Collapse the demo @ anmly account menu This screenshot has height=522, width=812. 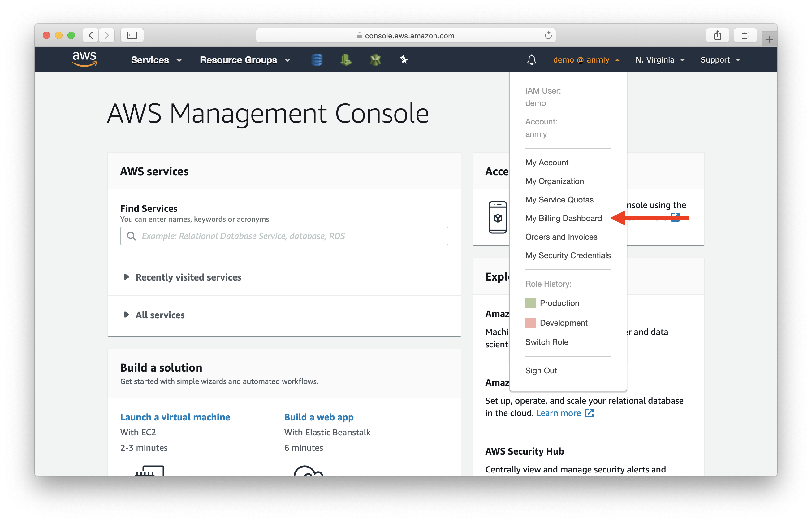click(x=586, y=60)
